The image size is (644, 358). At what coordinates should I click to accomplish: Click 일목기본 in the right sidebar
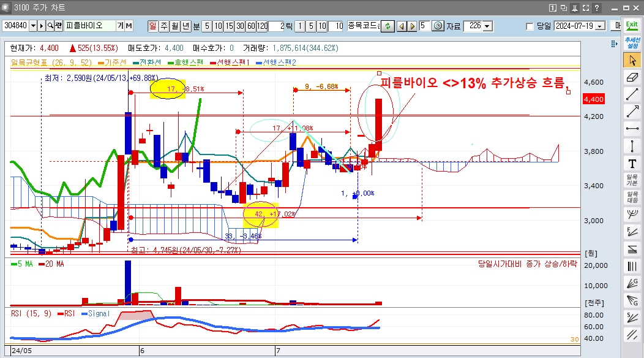click(x=631, y=180)
